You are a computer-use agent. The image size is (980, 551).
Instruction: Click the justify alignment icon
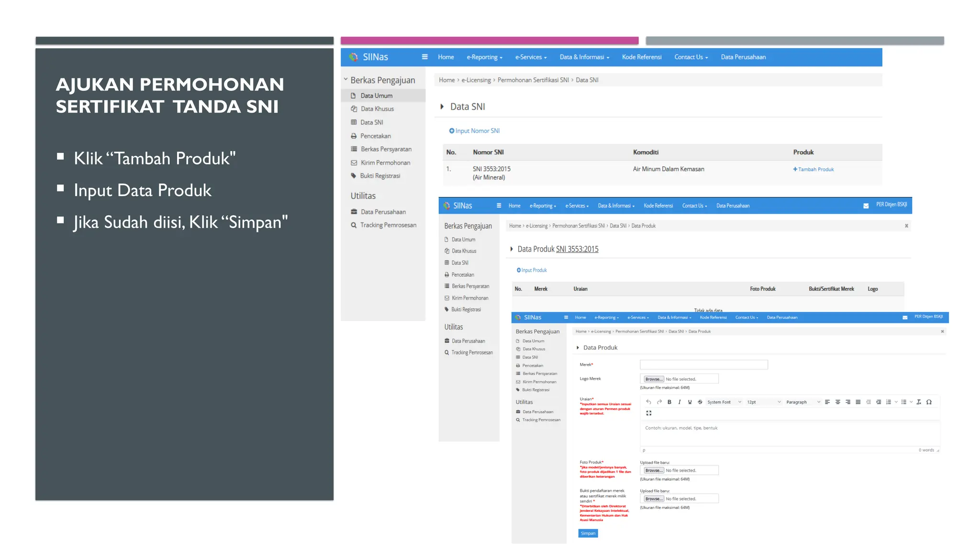click(858, 402)
